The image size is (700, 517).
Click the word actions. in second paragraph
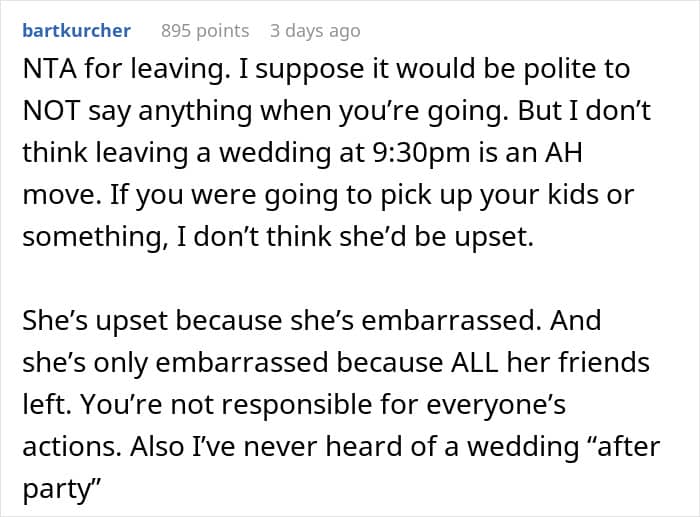[72, 446]
